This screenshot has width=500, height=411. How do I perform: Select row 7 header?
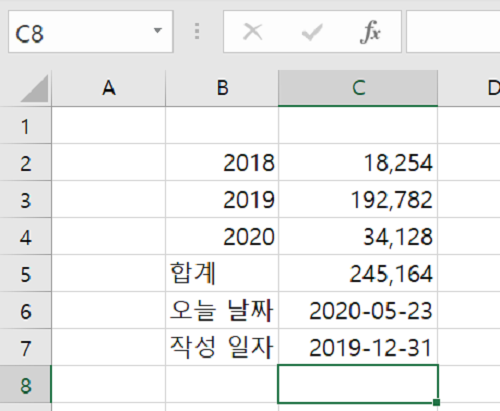26,348
